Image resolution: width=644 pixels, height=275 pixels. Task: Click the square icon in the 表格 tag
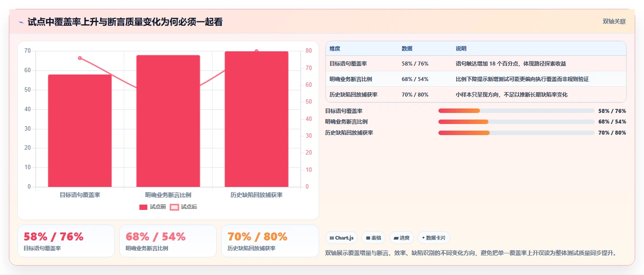(x=368, y=238)
